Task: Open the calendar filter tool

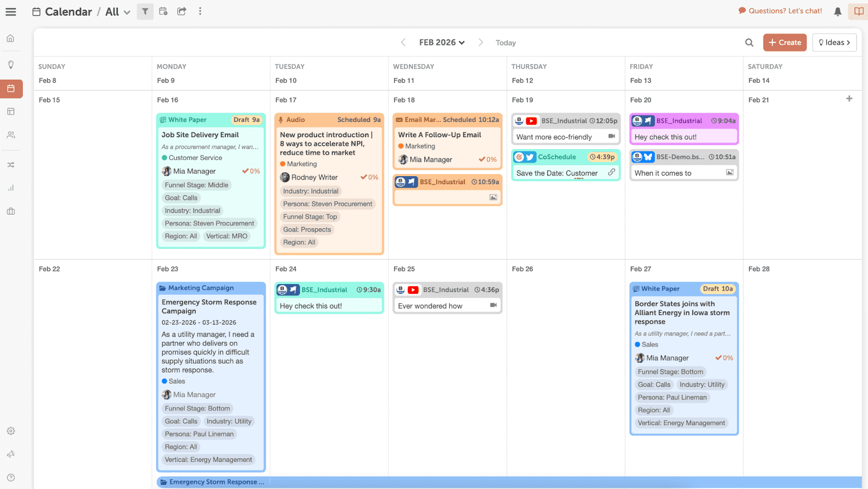Action: tap(145, 11)
